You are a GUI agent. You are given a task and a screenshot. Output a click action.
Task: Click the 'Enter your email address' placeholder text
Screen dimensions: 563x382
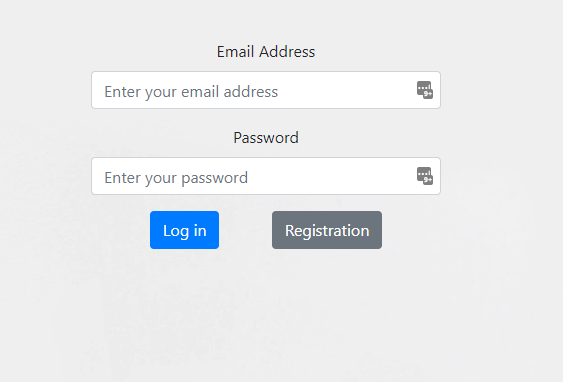coord(191,92)
